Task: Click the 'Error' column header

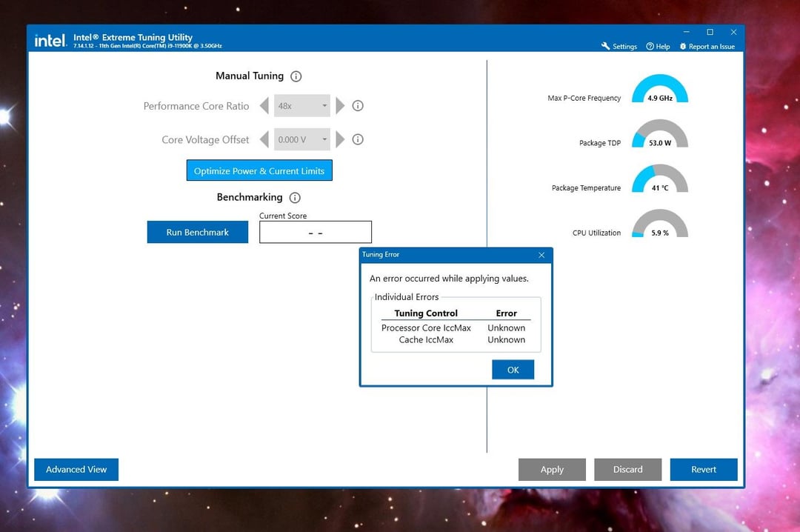Action: 506,313
